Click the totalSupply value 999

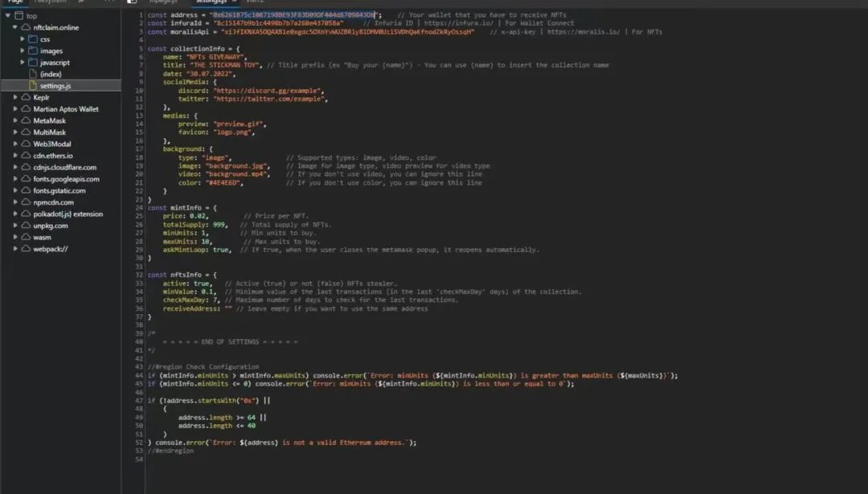tap(219, 225)
